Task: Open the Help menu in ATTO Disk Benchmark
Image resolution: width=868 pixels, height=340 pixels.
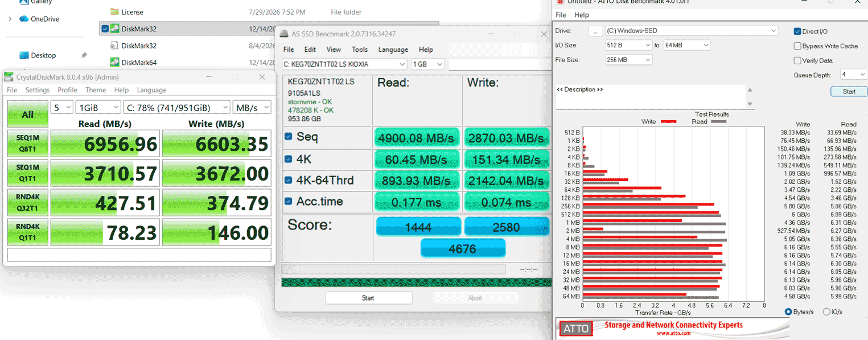Action: click(582, 15)
